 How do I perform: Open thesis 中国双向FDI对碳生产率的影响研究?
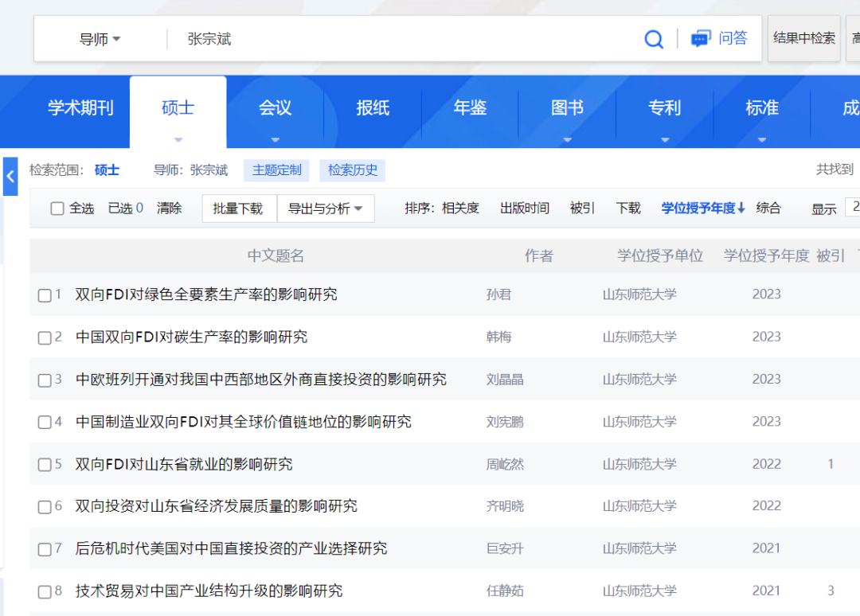point(191,337)
